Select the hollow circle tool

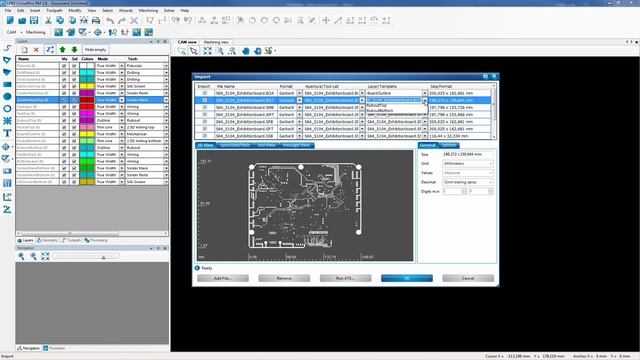coord(7,109)
